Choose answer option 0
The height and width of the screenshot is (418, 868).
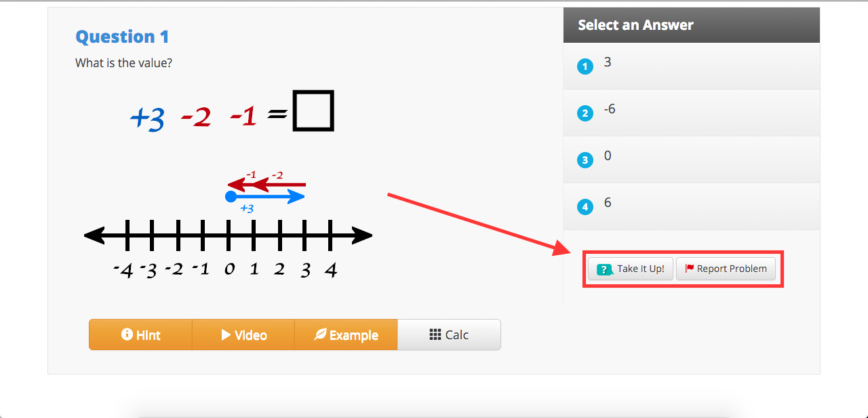click(692, 159)
